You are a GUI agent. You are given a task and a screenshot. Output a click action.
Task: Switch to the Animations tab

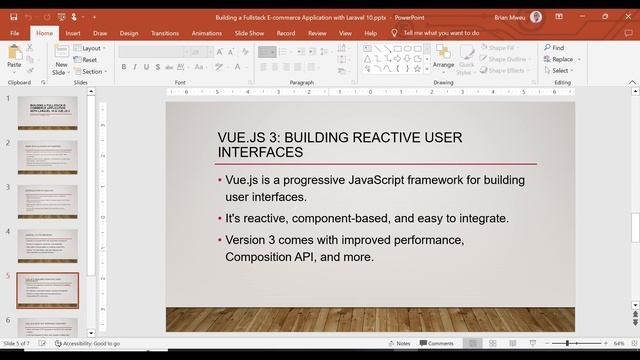click(207, 33)
